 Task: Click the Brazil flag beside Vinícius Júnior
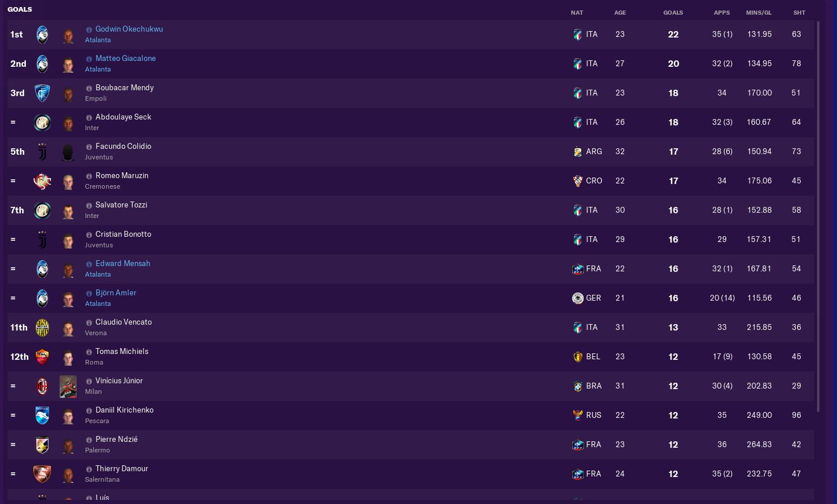(577, 386)
